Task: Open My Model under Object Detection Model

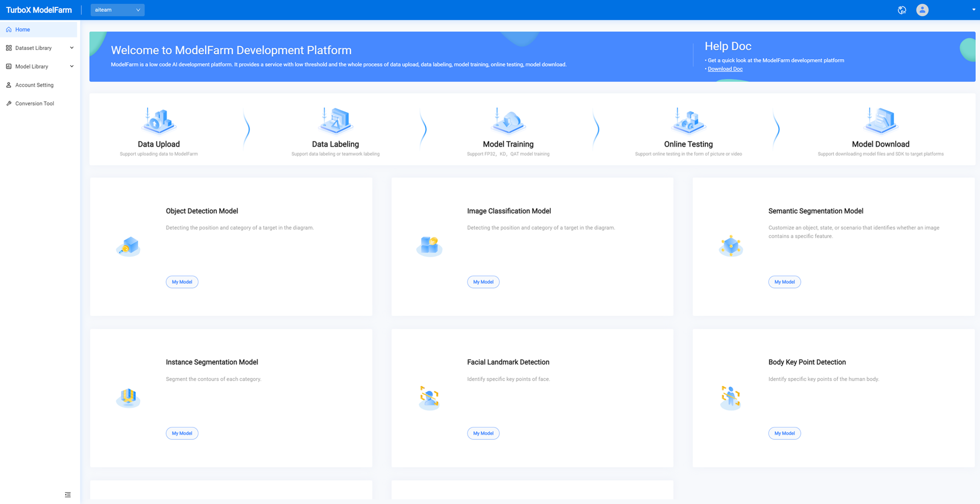Action: 182,282
